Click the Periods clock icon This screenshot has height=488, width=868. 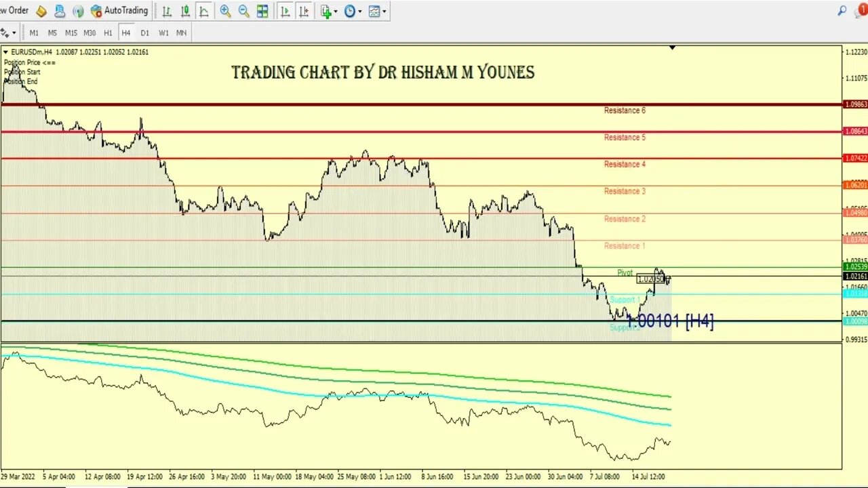coord(350,11)
